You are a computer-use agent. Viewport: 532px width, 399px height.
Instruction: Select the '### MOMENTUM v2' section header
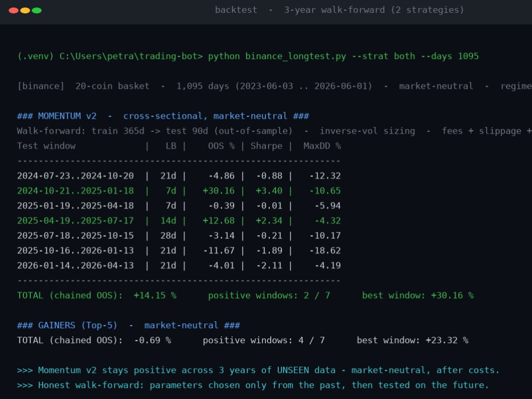163,116
